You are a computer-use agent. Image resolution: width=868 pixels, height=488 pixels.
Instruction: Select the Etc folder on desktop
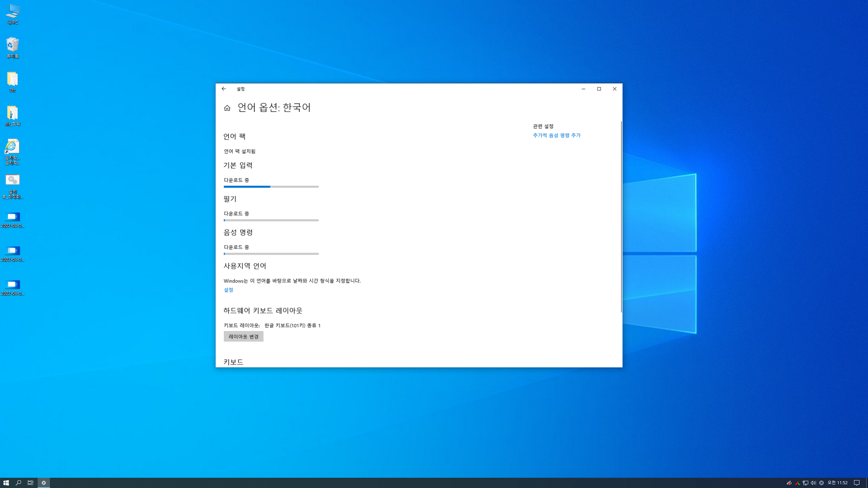pyautogui.click(x=13, y=82)
